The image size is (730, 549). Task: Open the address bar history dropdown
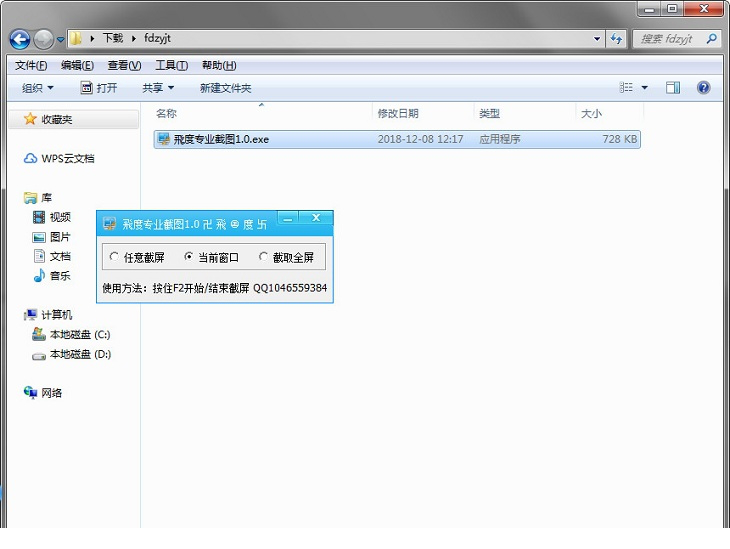[597, 39]
